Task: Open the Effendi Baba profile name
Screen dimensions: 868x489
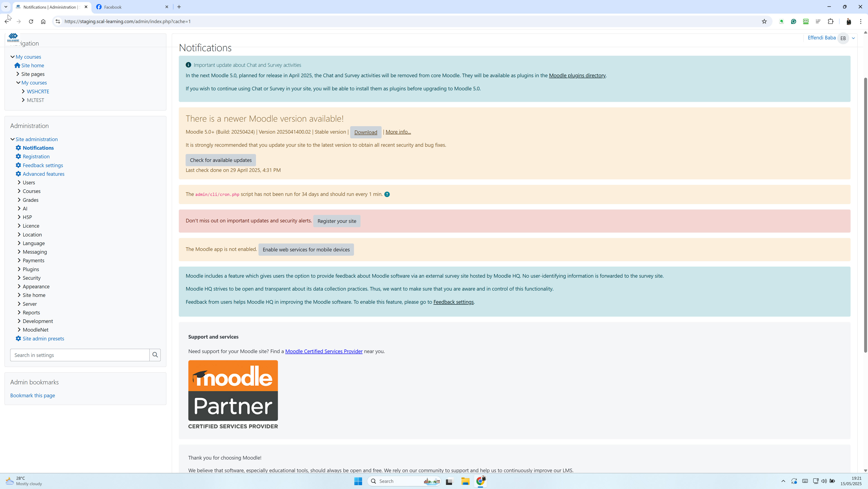Action: point(822,37)
